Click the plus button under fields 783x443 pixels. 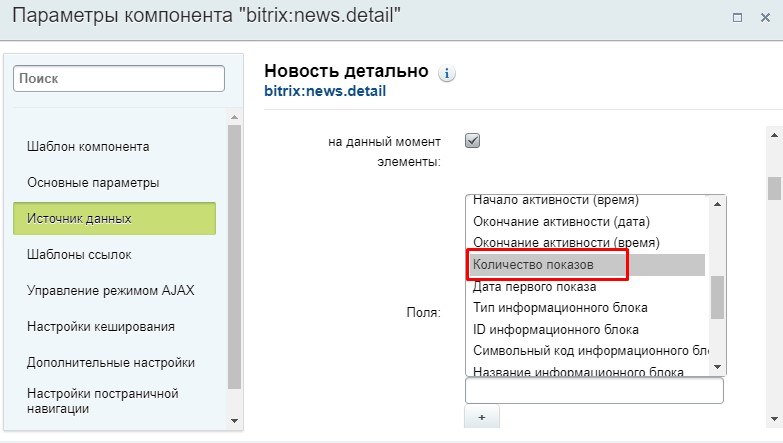482,417
